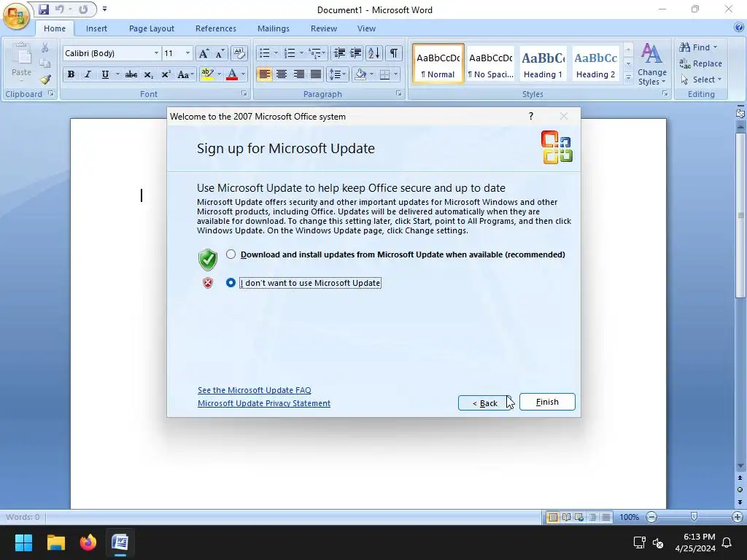
Task: Toggle Strikethrough formatting
Action: (131, 74)
